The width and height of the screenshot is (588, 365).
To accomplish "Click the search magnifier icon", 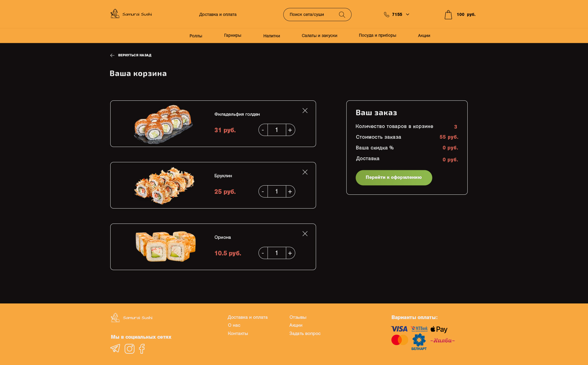I will pyautogui.click(x=342, y=15).
